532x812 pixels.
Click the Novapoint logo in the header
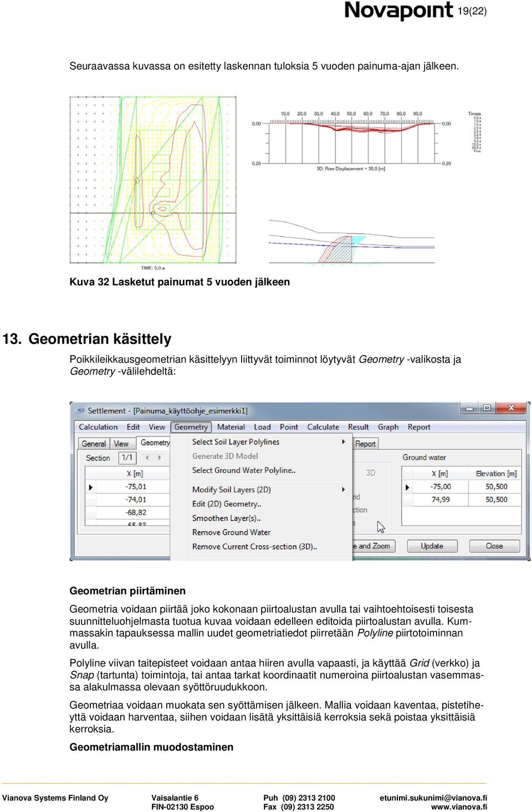398,11
